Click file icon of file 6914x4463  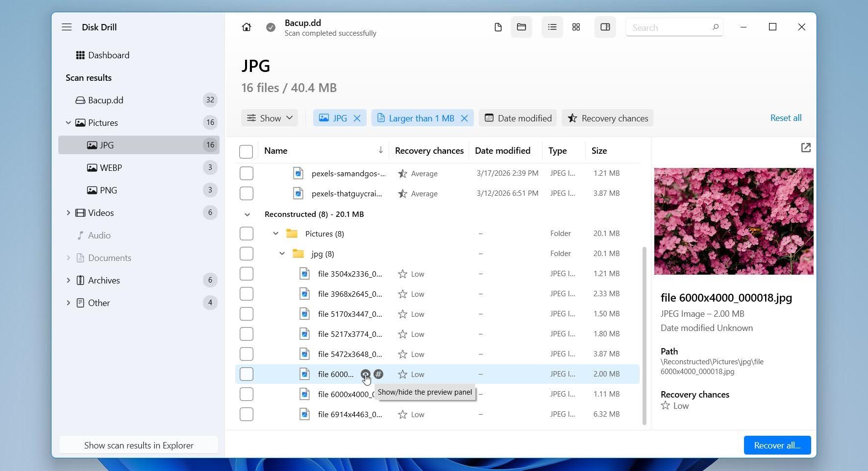pyautogui.click(x=304, y=414)
